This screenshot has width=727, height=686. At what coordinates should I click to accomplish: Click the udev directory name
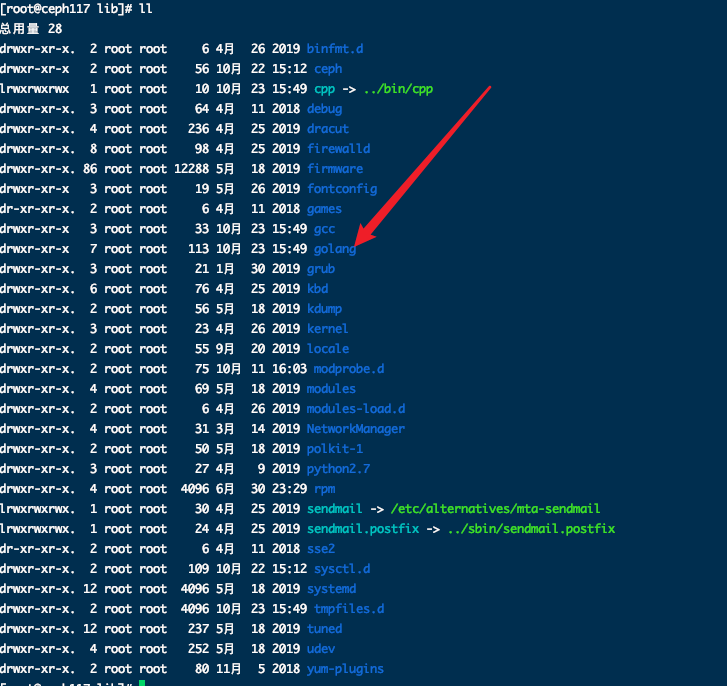coord(321,648)
